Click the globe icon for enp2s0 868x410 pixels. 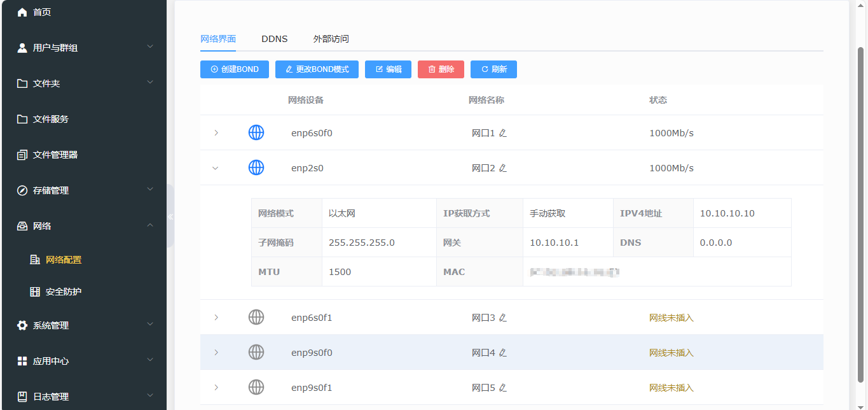pos(256,167)
